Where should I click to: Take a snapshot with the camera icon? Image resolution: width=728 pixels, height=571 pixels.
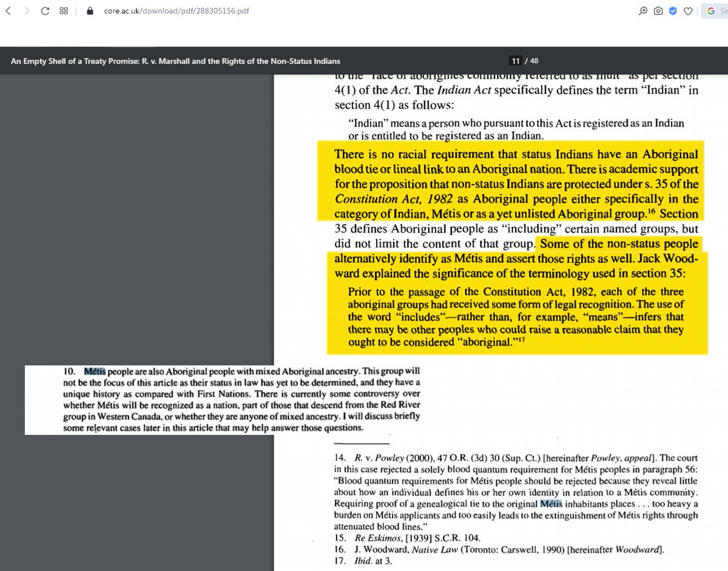pyautogui.click(x=658, y=11)
